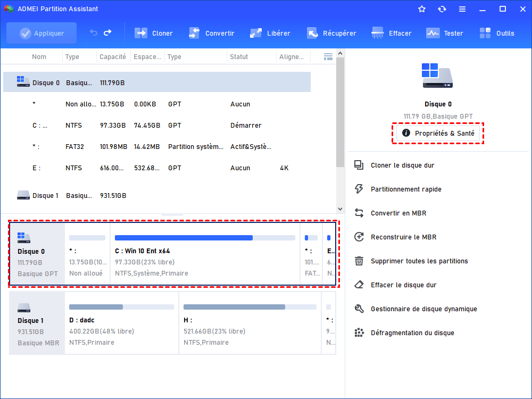Open the Outils menu
Screen dimensions: 532x399
tap(497, 33)
